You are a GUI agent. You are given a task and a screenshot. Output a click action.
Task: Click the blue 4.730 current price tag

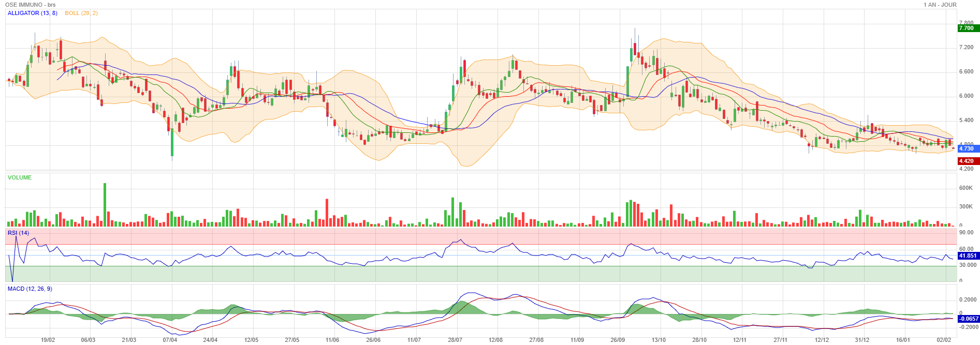968,148
